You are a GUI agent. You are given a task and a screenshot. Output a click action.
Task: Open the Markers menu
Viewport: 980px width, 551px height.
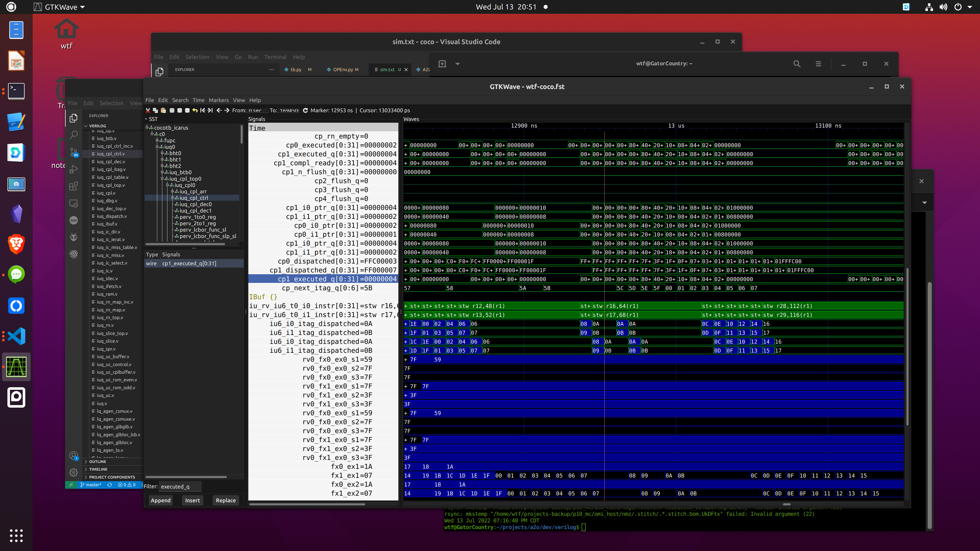pyautogui.click(x=218, y=100)
